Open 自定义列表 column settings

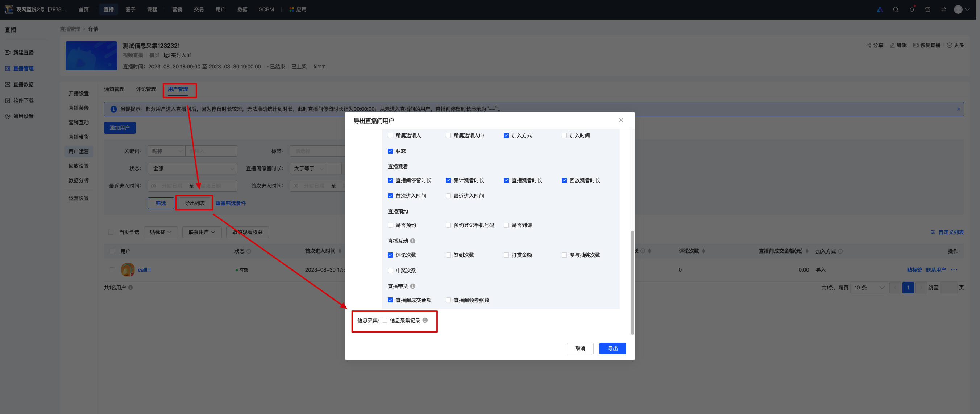point(947,232)
